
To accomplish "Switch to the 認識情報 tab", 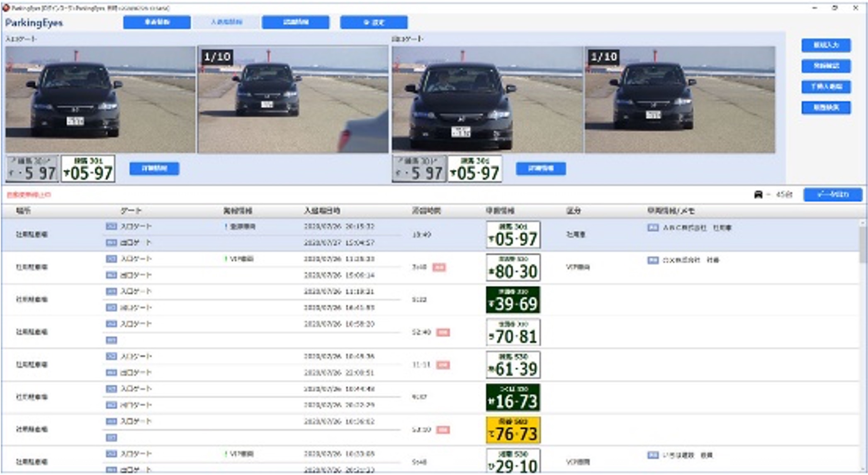I will pos(295,22).
